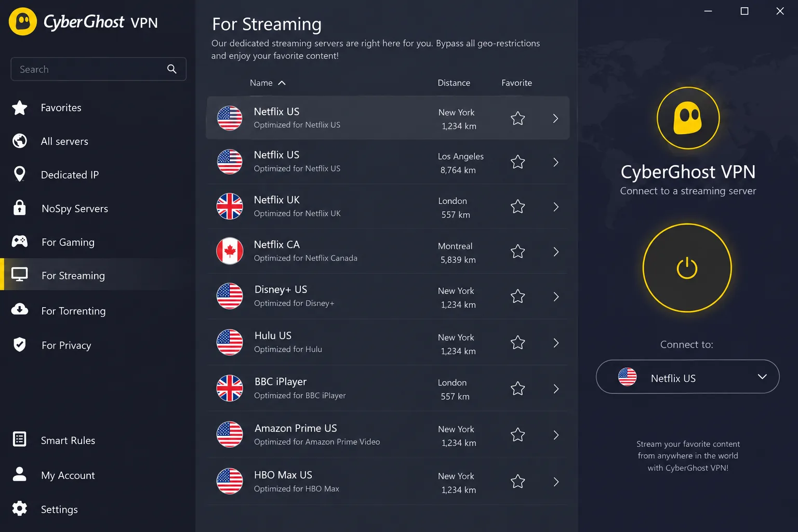
Task: Mark Hulu US as a favorite
Action: 518,342
